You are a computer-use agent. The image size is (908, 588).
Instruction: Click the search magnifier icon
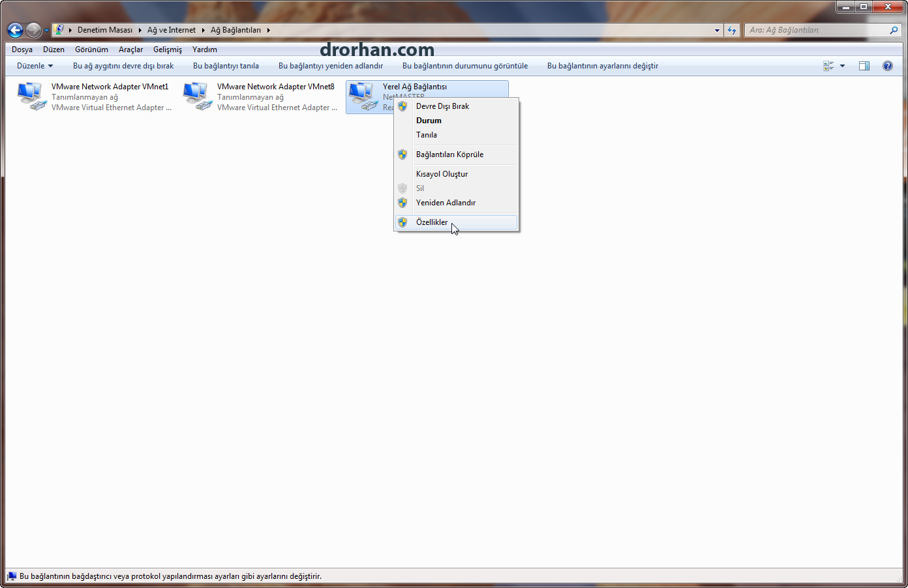pos(894,30)
